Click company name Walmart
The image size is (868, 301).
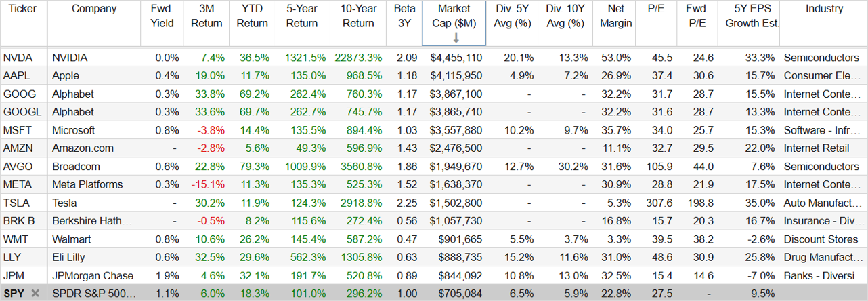pos(71,239)
